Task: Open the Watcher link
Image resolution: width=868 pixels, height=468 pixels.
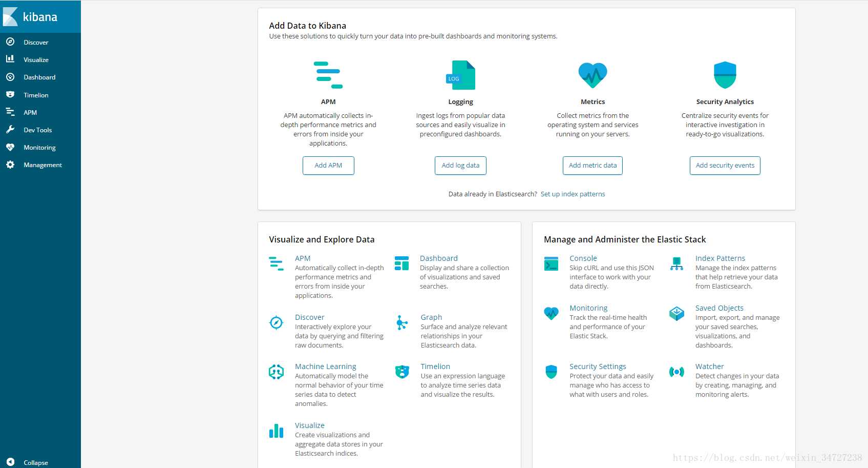Action: click(x=710, y=367)
